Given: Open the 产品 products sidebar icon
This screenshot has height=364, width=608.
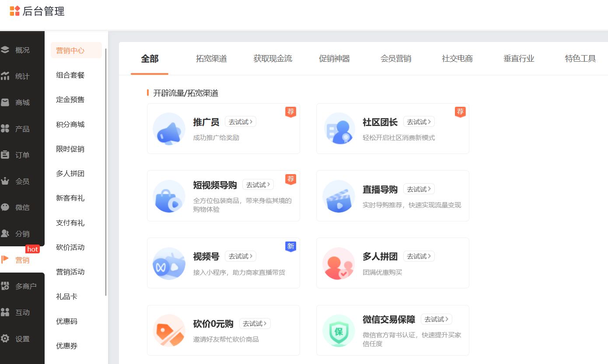Looking at the screenshot, I should (6, 128).
